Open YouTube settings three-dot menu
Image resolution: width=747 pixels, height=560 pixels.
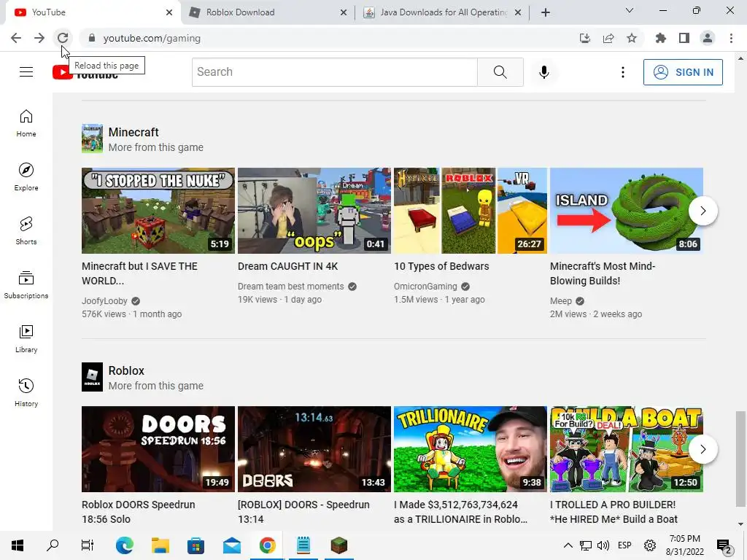(x=623, y=72)
